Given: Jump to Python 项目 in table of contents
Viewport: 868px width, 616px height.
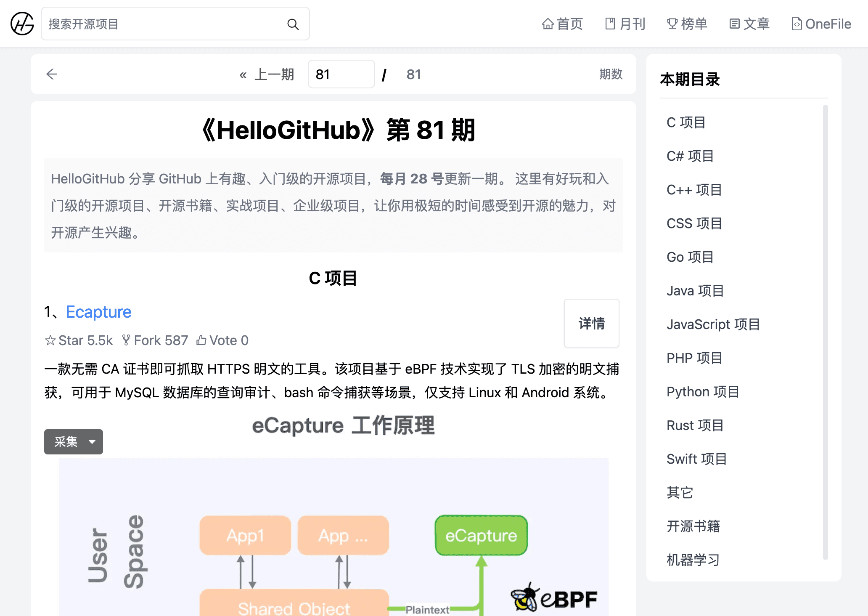Looking at the screenshot, I should pos(703,392).
